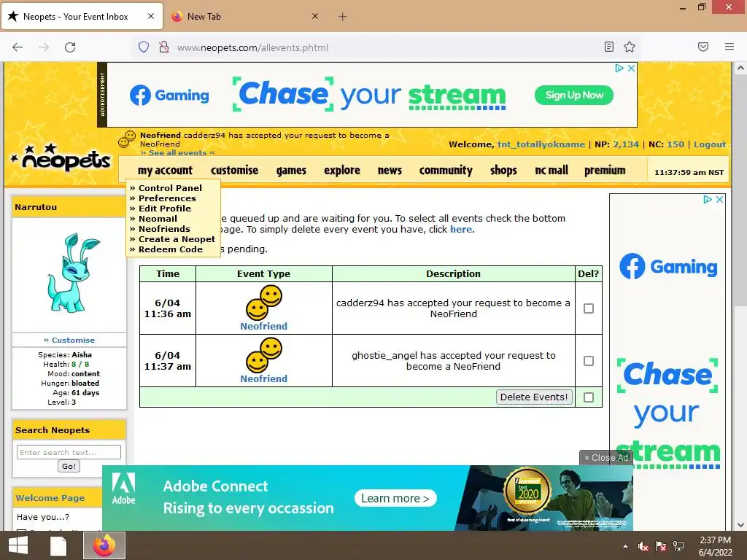Select Control Panel from dropdown

pyautogui.click(x=170, y=188)
